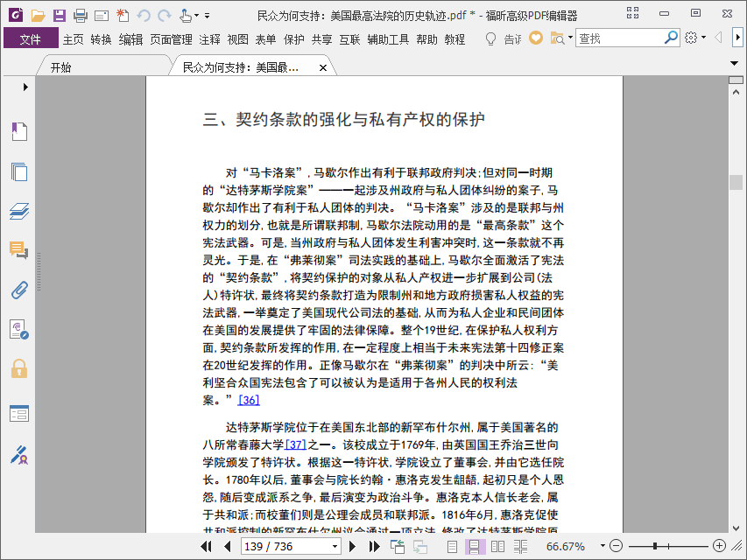The width and height of the screenshot is (747, 560).
Task: Open the Digital signatures panel
Action: click(19, 330)
